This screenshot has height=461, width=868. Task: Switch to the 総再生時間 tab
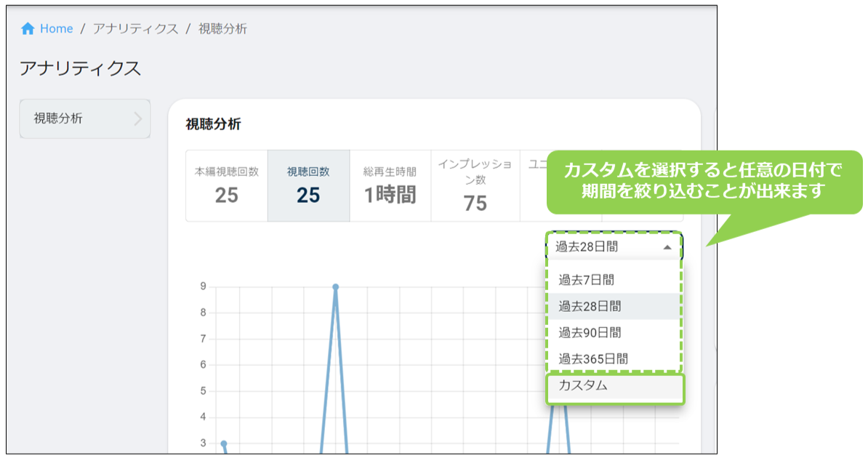tap(390, 186)
